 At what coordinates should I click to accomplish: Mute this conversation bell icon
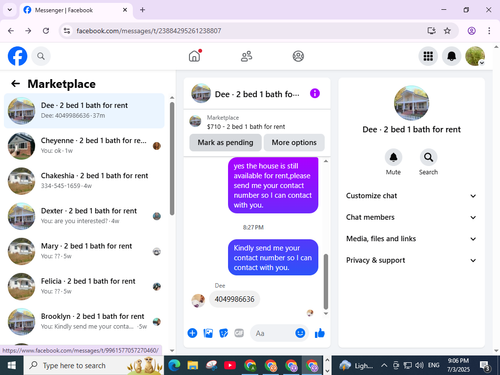pyautogui.click(x=393, y=157)
